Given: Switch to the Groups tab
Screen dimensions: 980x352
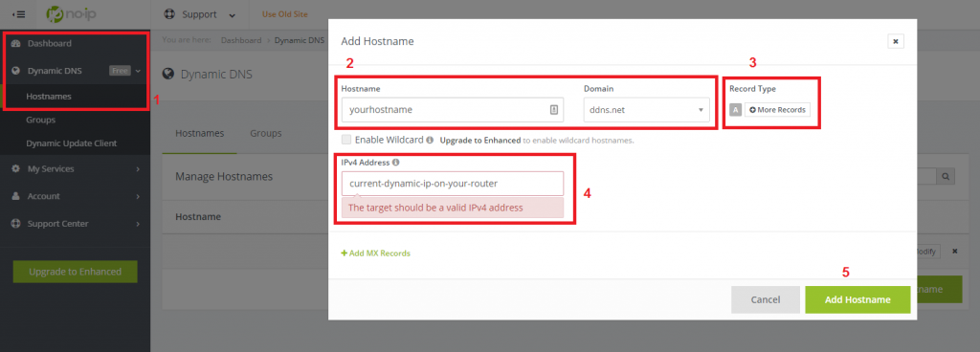Looking at the screenshot, I should click(266, 133).
